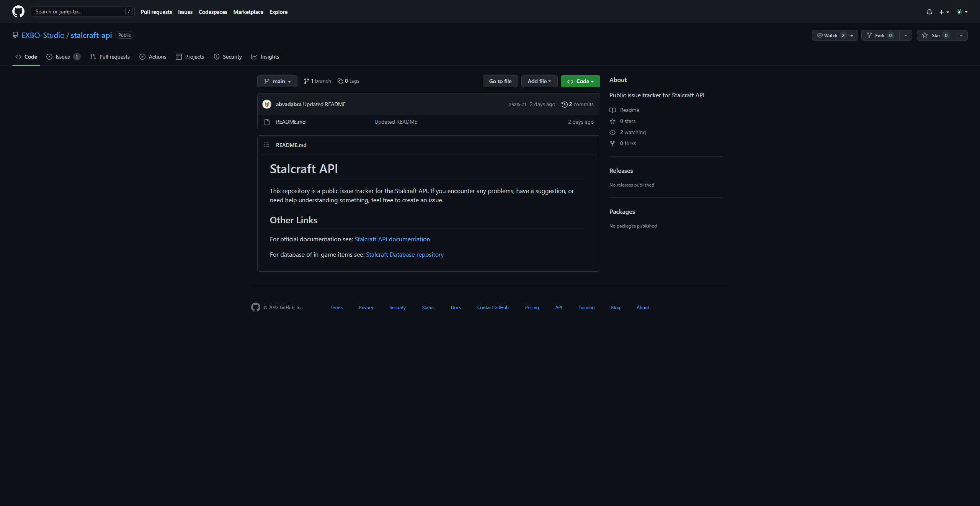
Task: Open the footer Privacy link
Action: (366, 308)
